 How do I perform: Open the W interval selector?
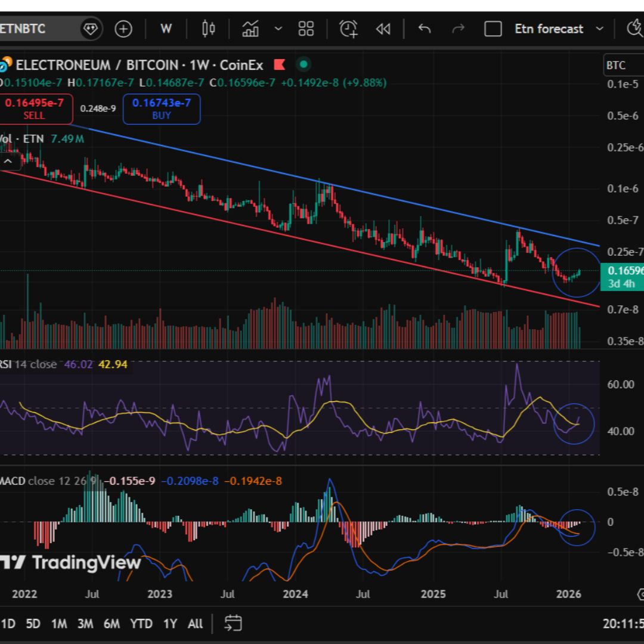pos(166,29)
